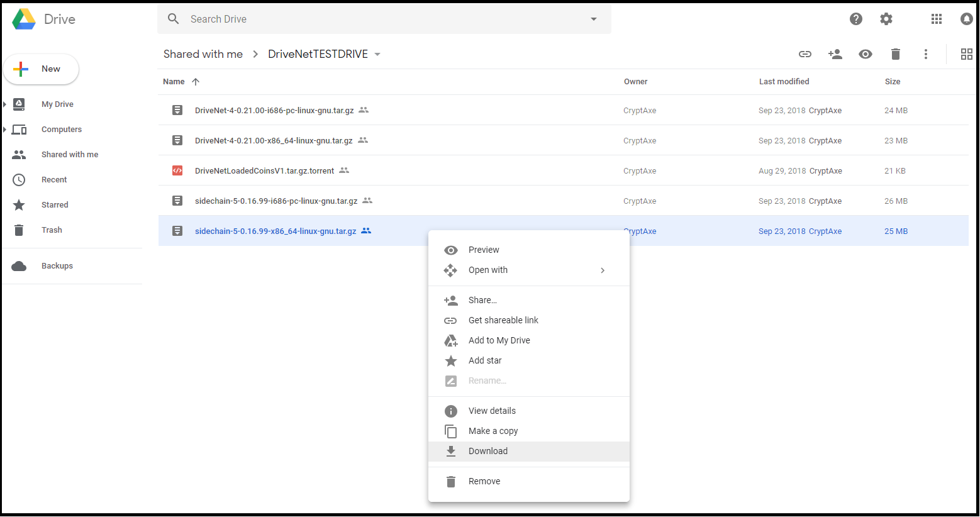Choose View details in context menu
Image resolution: width=980 pixels, height=517 pixels.
tap(529, 411)
